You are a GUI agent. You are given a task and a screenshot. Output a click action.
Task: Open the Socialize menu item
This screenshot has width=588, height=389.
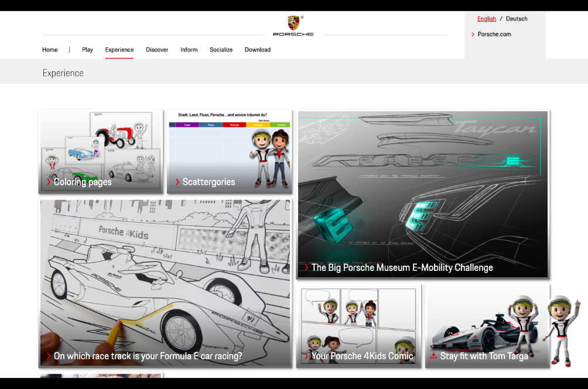221,49
